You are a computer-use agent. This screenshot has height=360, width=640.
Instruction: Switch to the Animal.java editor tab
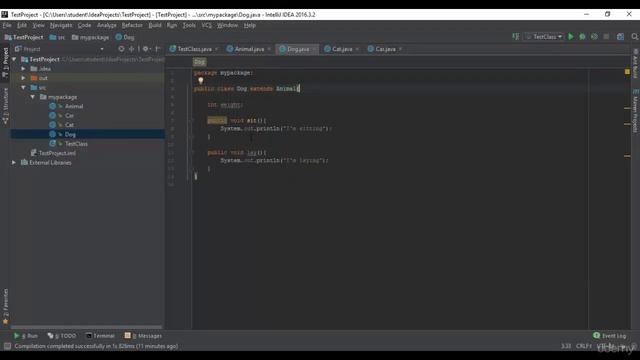pyautogui.click(x=249, y=49)
